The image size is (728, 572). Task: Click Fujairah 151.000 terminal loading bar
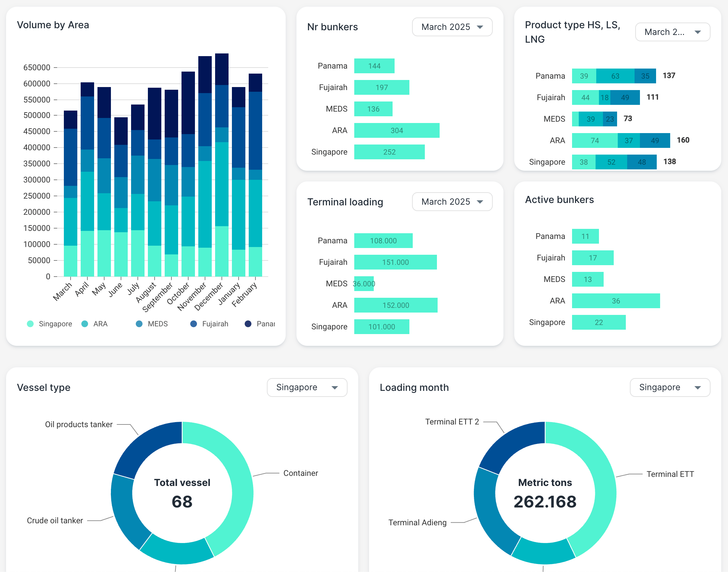click(395, 262)
